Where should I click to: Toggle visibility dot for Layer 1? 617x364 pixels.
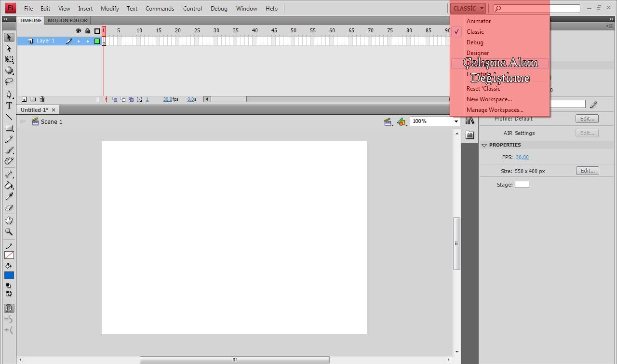coord(78,41)
